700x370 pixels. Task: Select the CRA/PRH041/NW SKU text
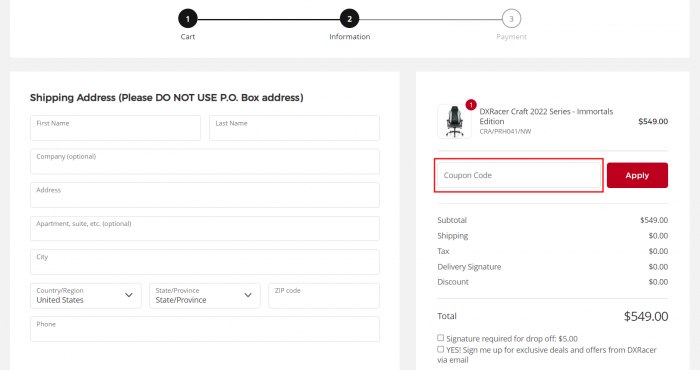(x=505, y=132)
